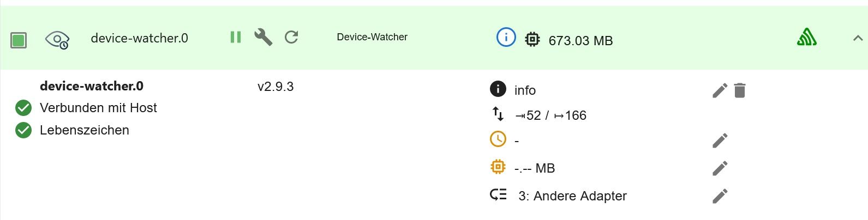Click the blue info circle icon
The image size is (868, 220).
pyautogui.click(x=506, y=37)
